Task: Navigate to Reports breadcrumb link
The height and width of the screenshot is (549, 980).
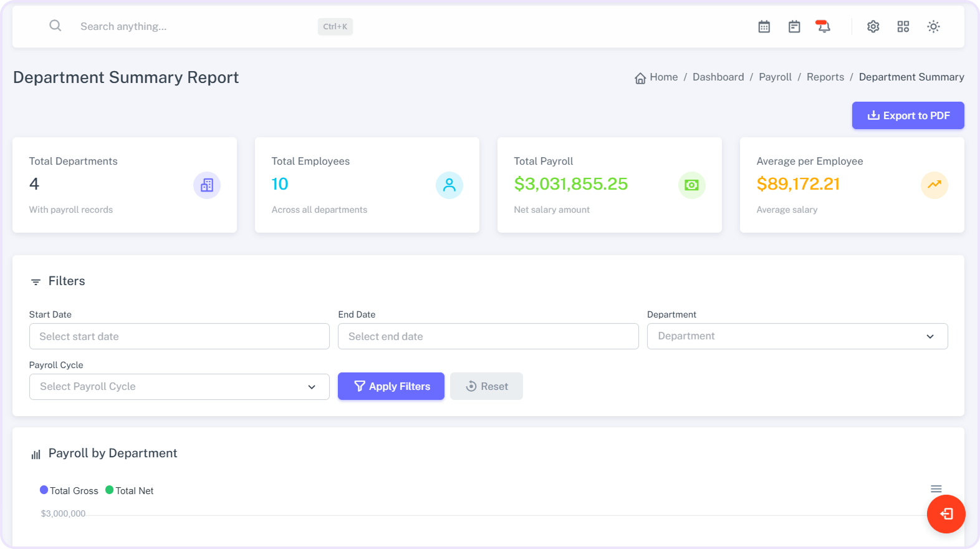Action: 825,77
